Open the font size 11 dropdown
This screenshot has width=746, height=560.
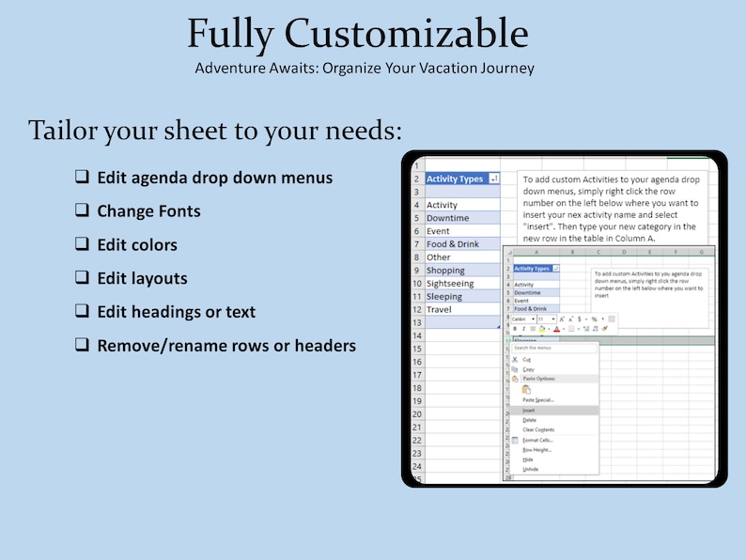click(553, 319)
